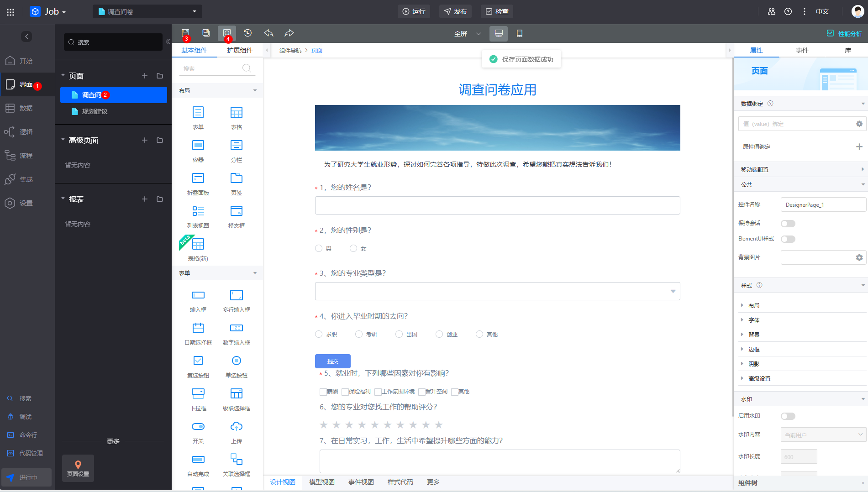Select the 列表视图 component
Screen dimensions: 868x492
point(198,216)
